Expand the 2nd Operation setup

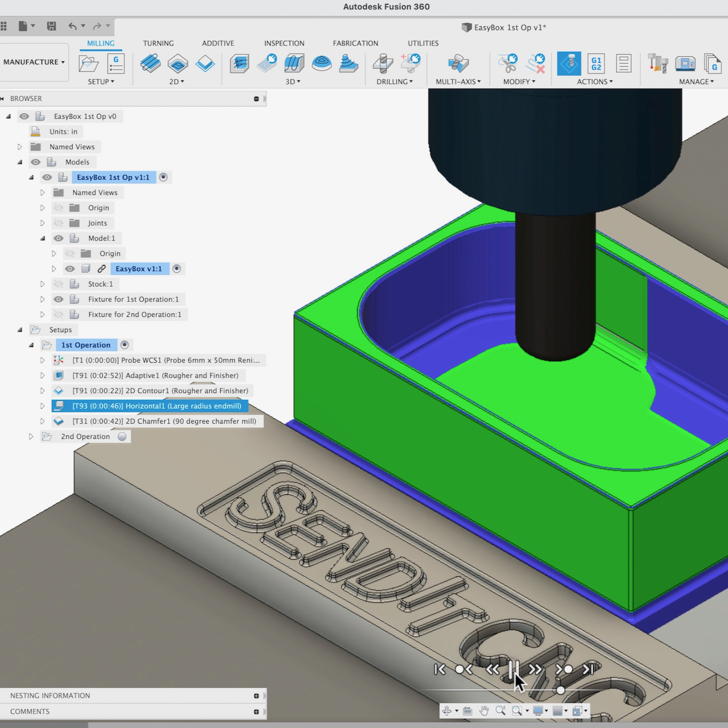pos(31,437)
